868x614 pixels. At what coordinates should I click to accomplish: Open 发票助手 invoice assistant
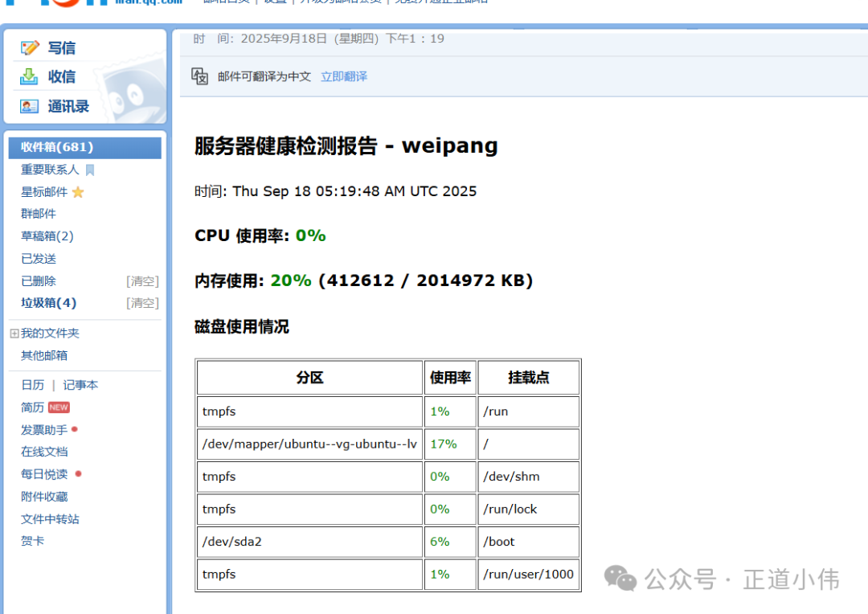click(44, 430)
